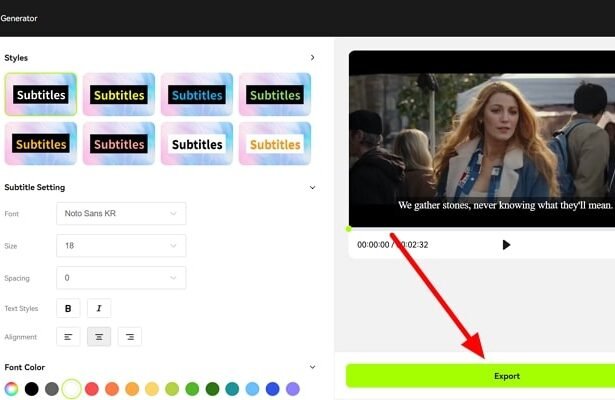Choose the royal blue font color
Viewport: 615px width, 400px height.
pyautogui.click(x=273, y=389)
